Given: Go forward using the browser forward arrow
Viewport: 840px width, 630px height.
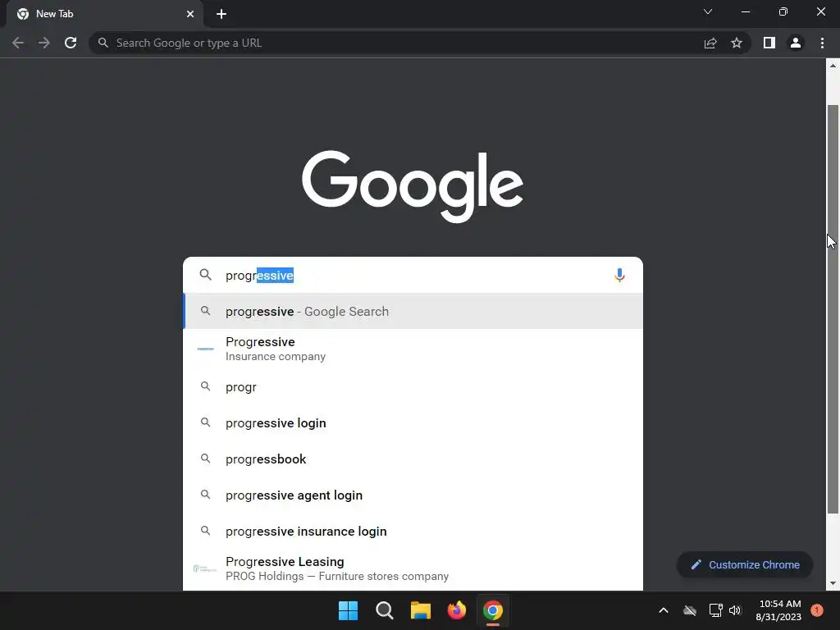Looking at the screenshot, I should (44, 43).
